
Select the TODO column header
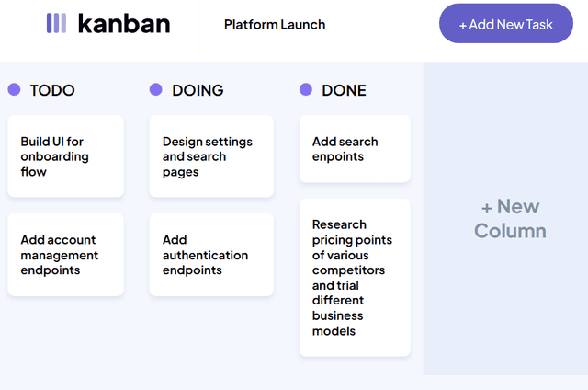(x=52, y=90)
